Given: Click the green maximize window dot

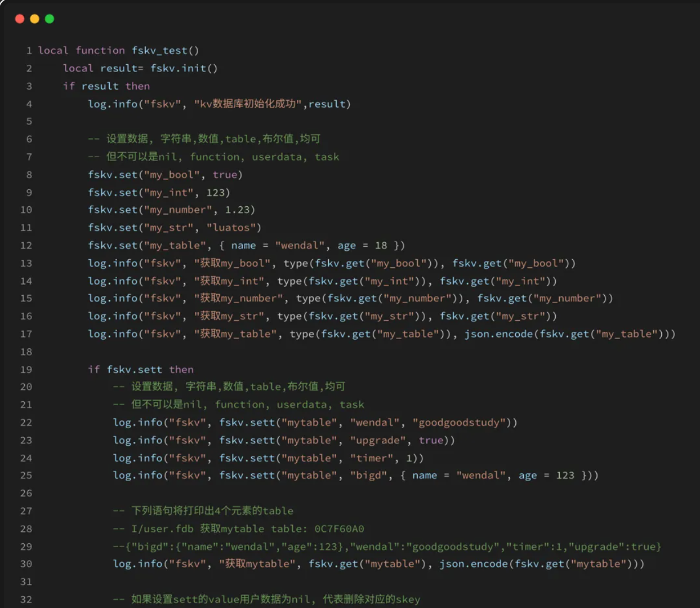Looking at the screenshot, I should [50, 19].
